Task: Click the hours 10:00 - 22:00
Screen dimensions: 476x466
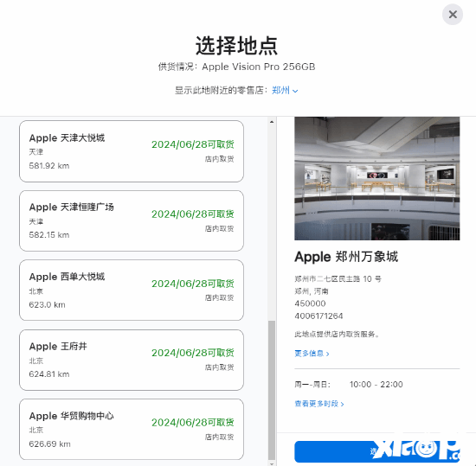Action: (x=376, y=385)
